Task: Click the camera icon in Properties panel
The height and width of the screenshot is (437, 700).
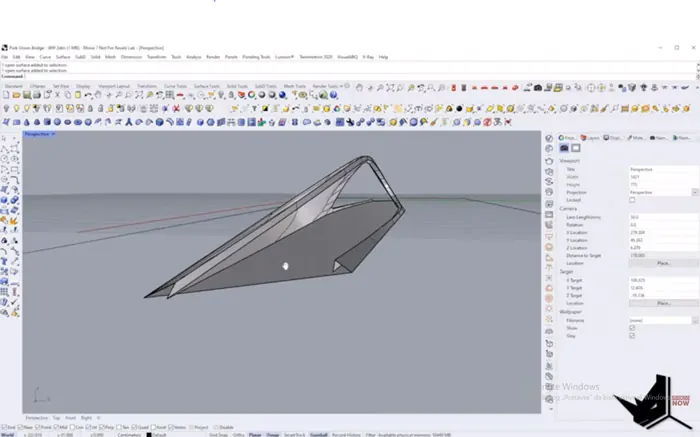Action: click(x=564, y=148)
